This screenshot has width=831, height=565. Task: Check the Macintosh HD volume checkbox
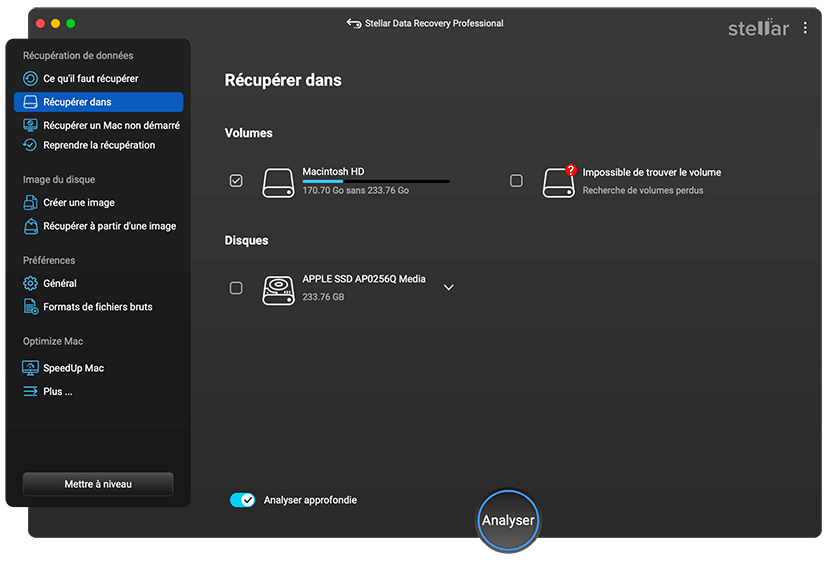[x=236, y=181]
